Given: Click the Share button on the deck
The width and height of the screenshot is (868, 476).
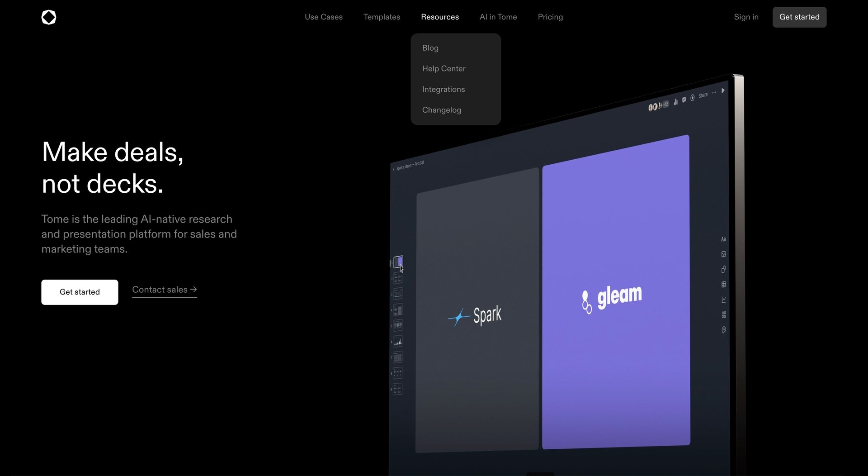Looking at the screenshot, I should point(703,95).
